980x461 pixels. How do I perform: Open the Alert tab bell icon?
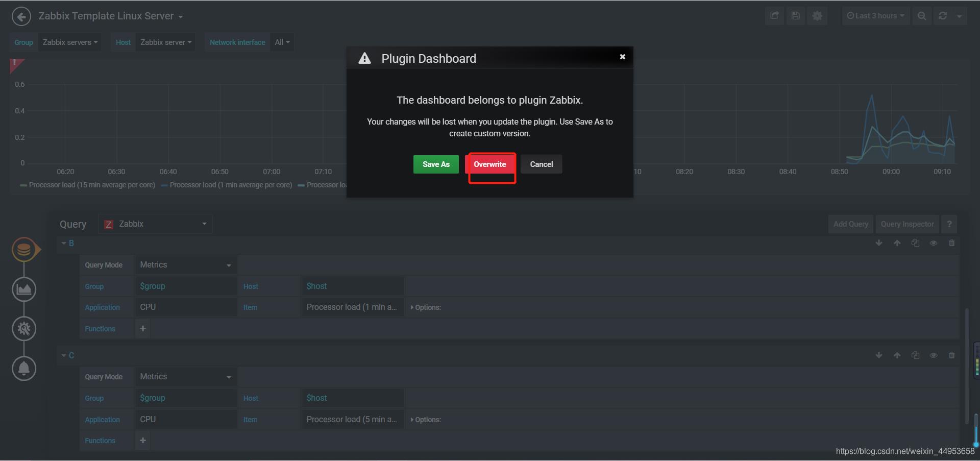click(x=24, y=369)
